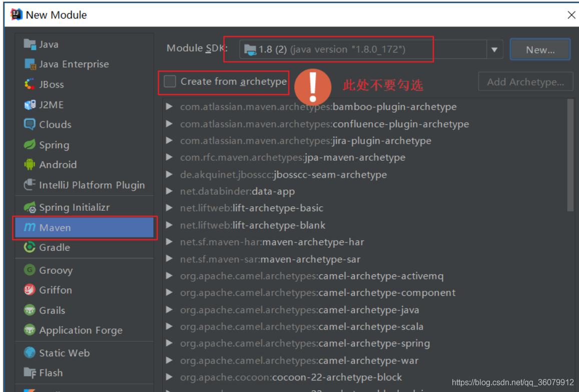579x392 pixels.
Task: Click the Flash icon
Action: point(30,372)
